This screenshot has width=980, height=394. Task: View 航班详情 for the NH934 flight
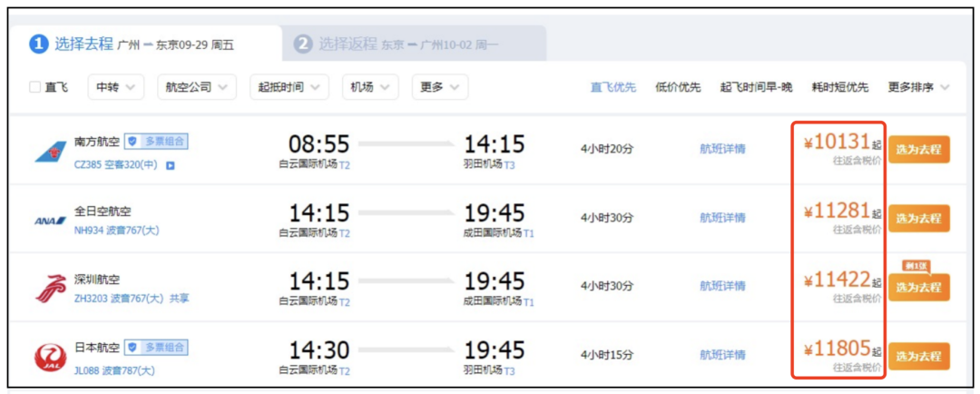722,218
